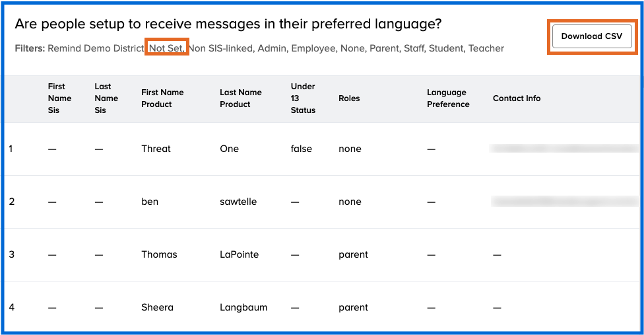Click the 'Contact Info' column header

pos(517,98)
